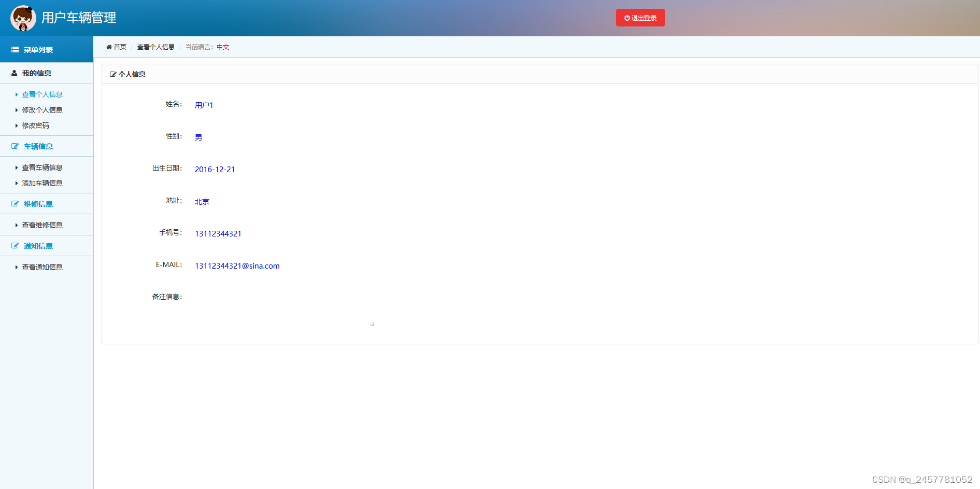The width and height of the screenshot is (980, 489).
Task: Click the person icon beside 我的信息
Action: [15, 73]
